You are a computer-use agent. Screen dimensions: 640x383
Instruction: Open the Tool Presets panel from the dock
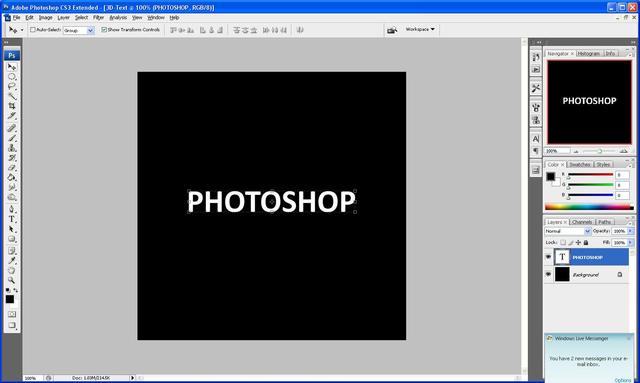(536, 88)
